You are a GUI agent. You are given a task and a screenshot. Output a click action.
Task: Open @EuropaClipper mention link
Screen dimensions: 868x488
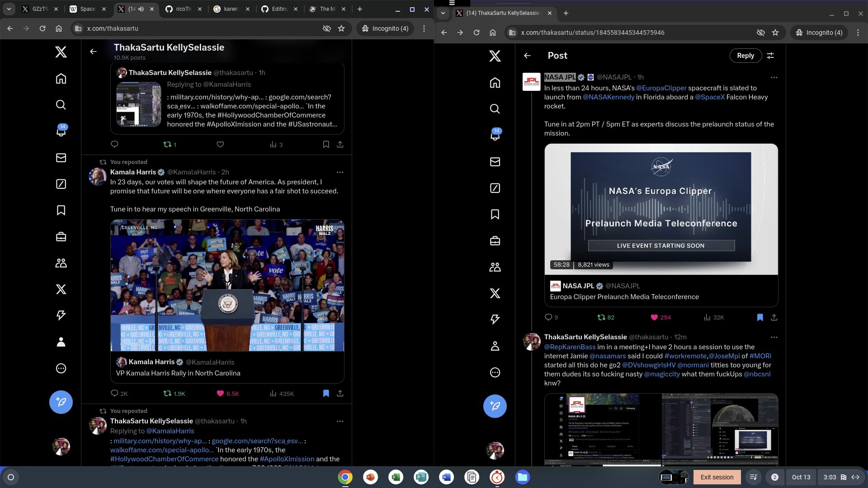661,88
